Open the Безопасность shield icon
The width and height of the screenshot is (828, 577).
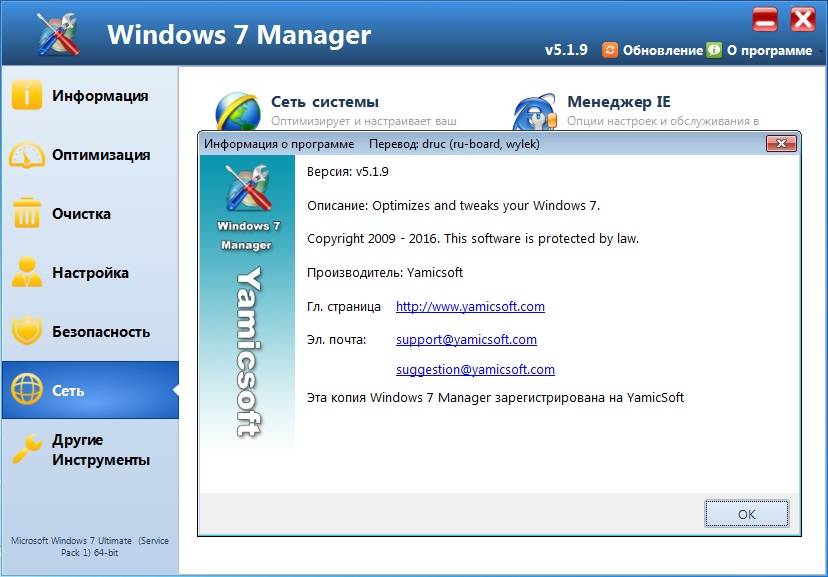pyautogui.click(x=26, y=330)
